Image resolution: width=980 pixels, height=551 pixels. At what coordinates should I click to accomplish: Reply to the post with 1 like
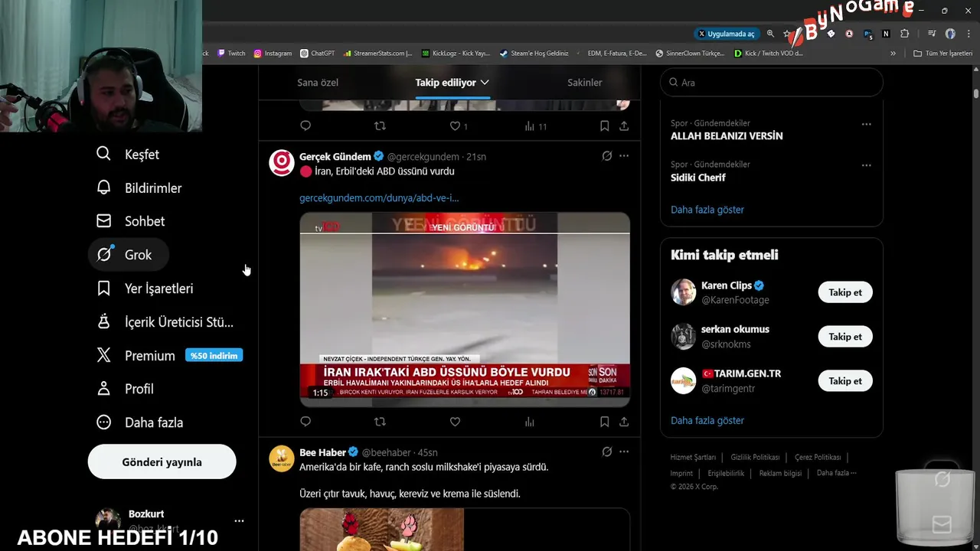(305, 126)
